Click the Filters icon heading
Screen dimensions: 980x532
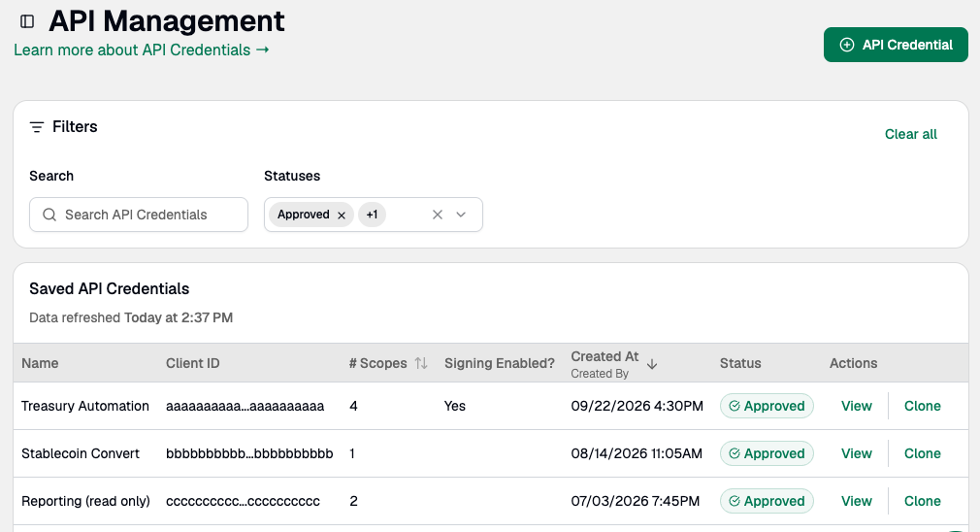click(x=37, y=127)
